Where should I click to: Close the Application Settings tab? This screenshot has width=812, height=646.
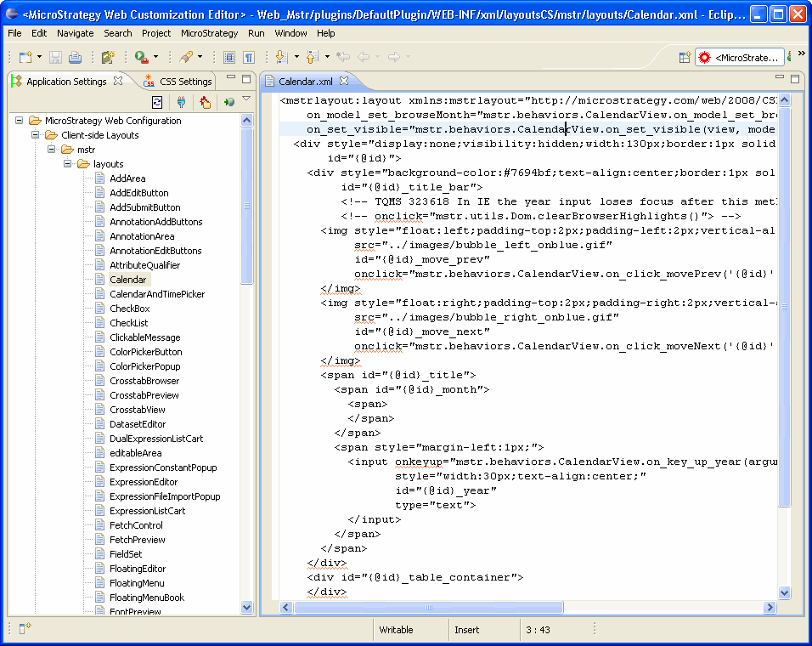(118, 81)
